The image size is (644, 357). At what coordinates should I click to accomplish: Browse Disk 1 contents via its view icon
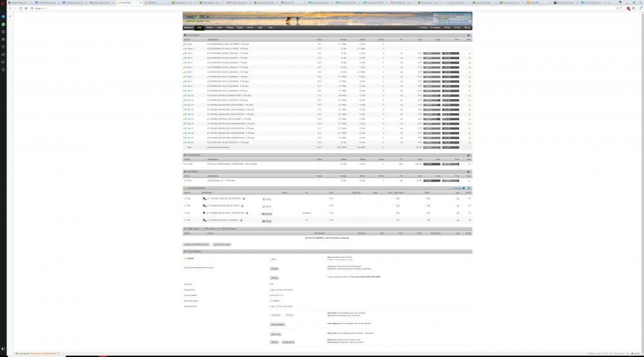tap(469, 53)
